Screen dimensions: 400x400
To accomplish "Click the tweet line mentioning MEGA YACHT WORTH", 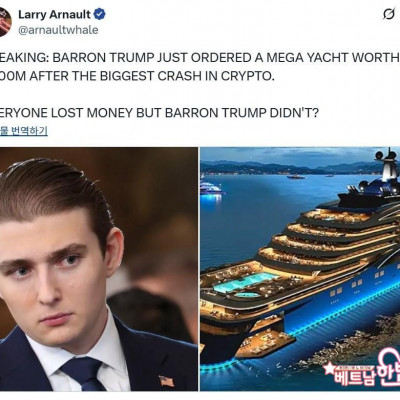I will click(200, 58).
